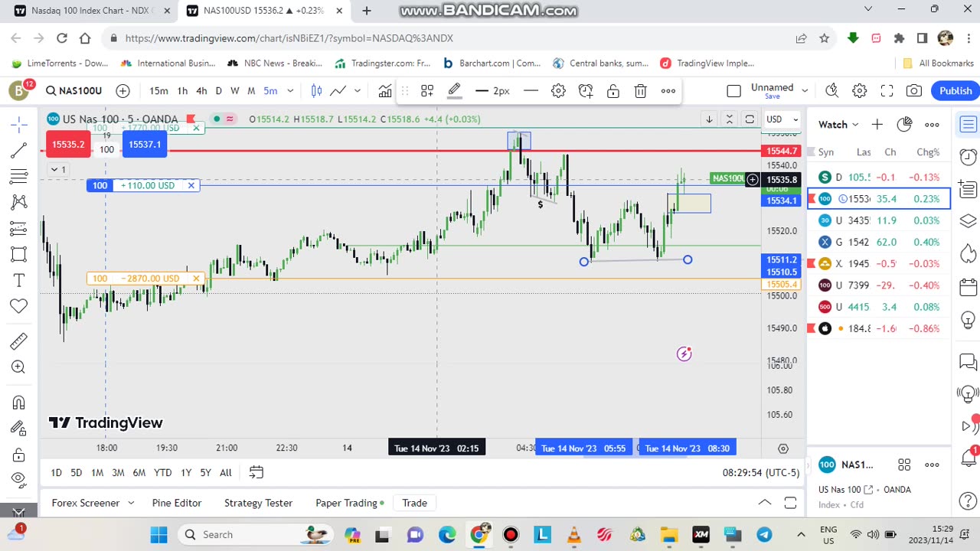Click the alert clock-plus icon in drawing toolbar
Viewport: 980px width, 551px height.
(586, 91)
